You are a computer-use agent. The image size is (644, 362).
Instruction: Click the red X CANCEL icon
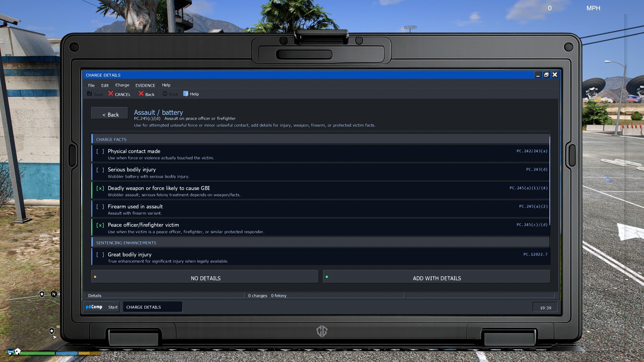pos(111,94)
